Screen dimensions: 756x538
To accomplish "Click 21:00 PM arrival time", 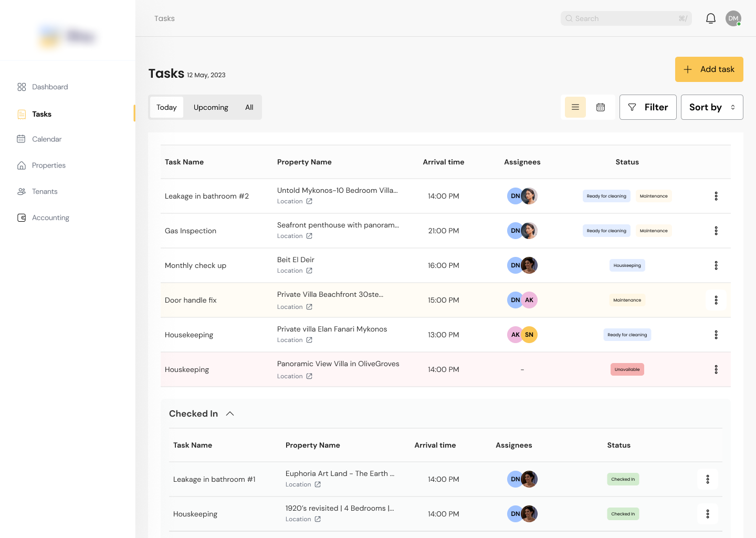I will coord(444,231).
